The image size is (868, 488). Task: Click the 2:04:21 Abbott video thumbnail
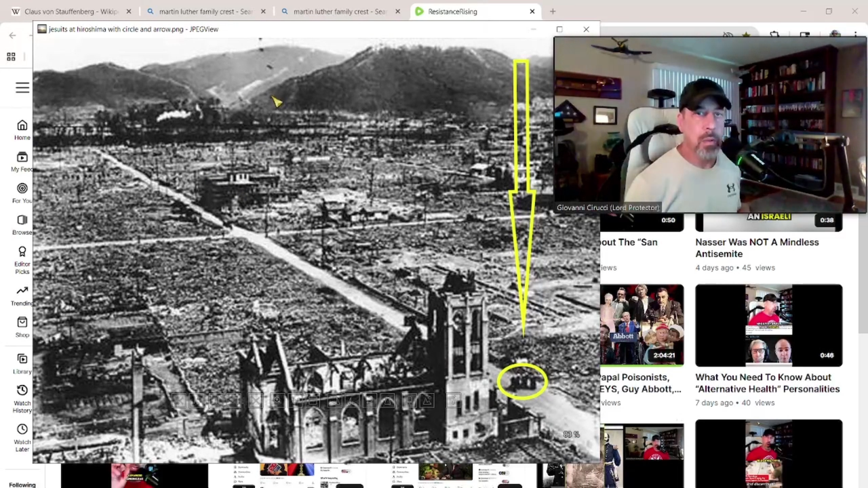(x=642, y=325)
